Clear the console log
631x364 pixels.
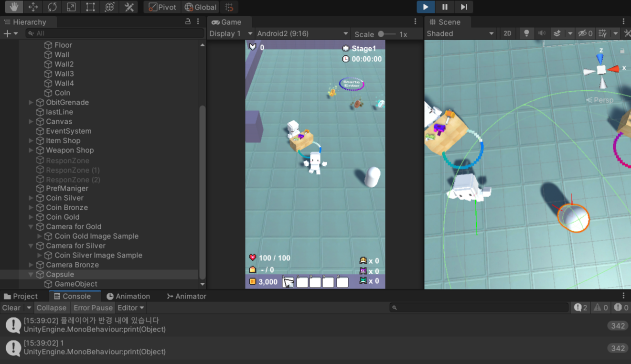coord(11,308)
